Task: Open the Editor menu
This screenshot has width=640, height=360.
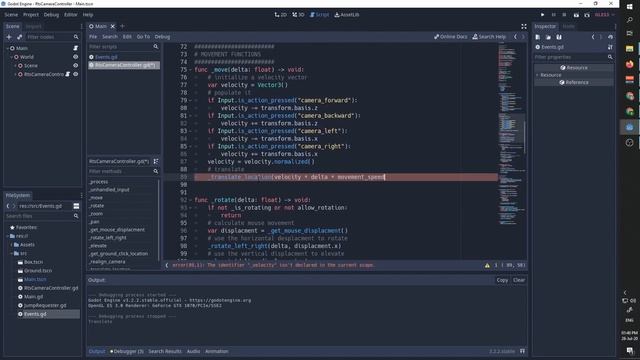Action: coord(70,15)
